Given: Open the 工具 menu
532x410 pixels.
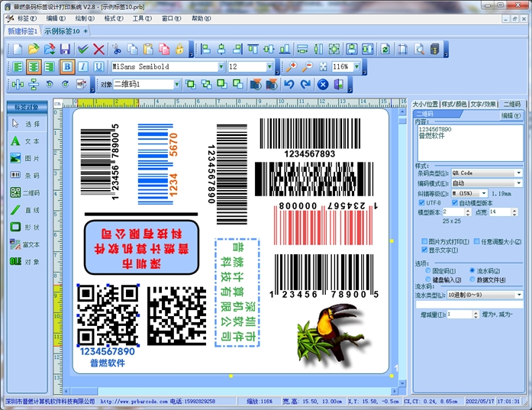Looking at the screenshot, I should pyautogui.click(x=141, y=17).
